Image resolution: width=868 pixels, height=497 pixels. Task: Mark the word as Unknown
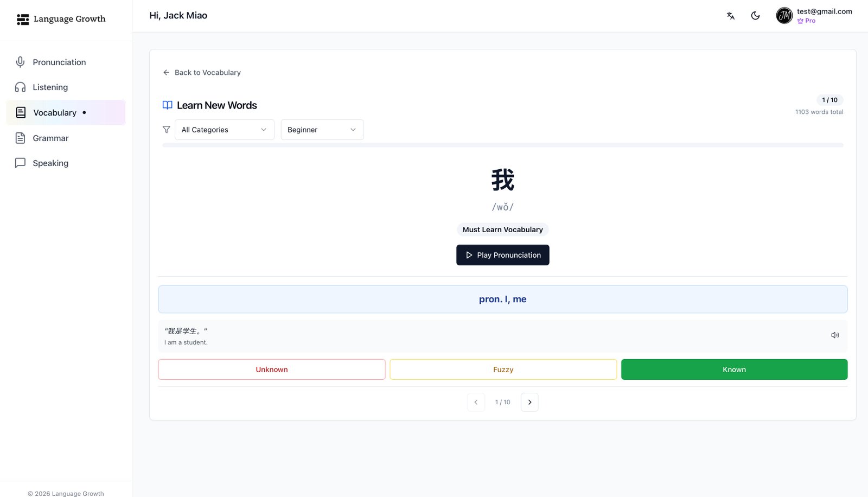[x=272, y=369]
